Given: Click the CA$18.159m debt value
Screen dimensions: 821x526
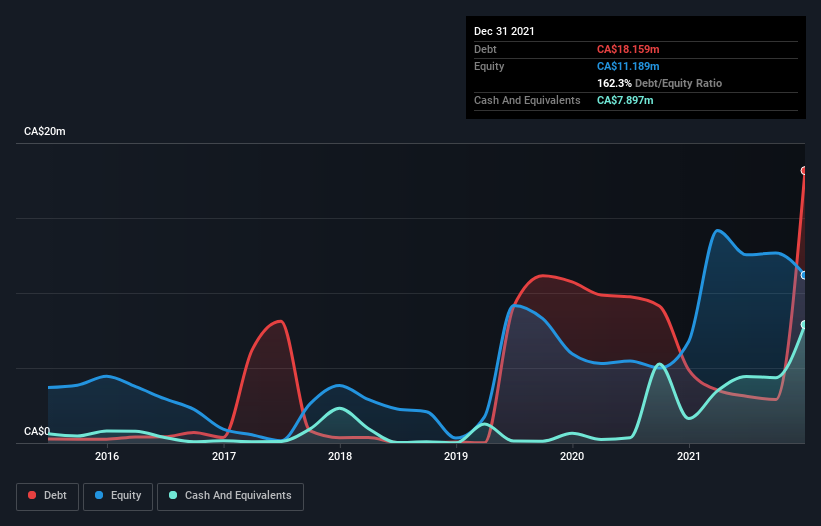Looking at the screenshot, I should coord(628,49).
